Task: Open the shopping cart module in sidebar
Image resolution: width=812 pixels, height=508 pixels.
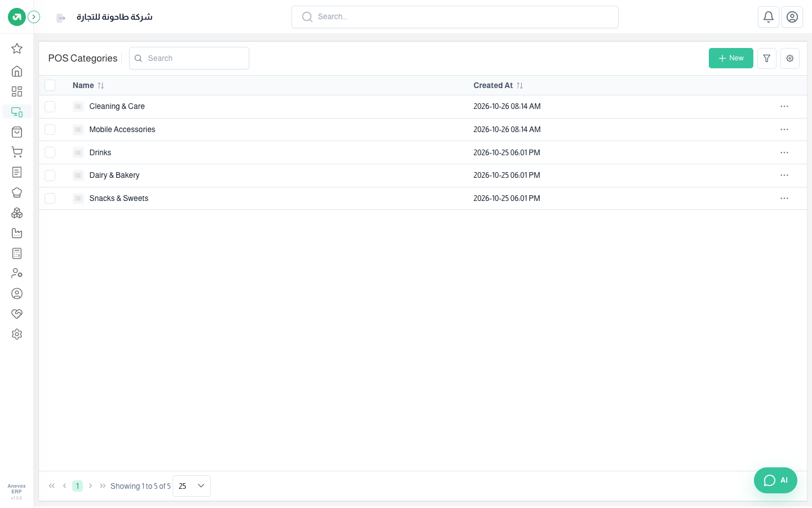Action: pos(17,152)
